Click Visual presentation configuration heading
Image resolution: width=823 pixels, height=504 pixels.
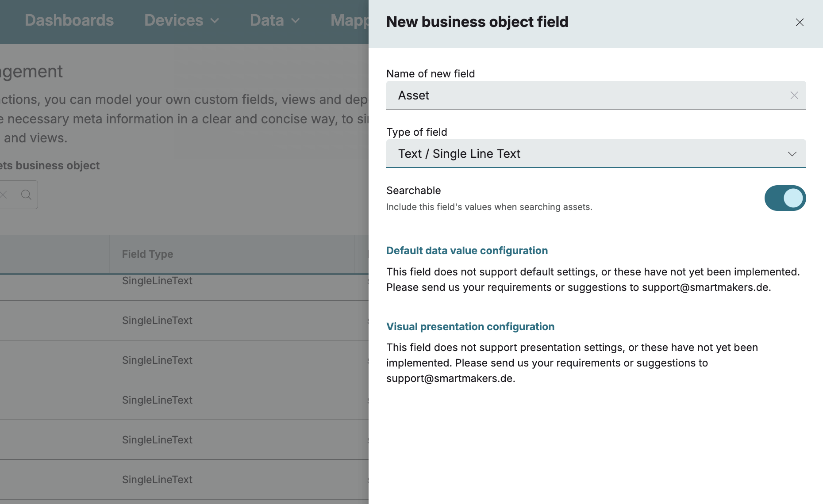(x=470, y=327)
